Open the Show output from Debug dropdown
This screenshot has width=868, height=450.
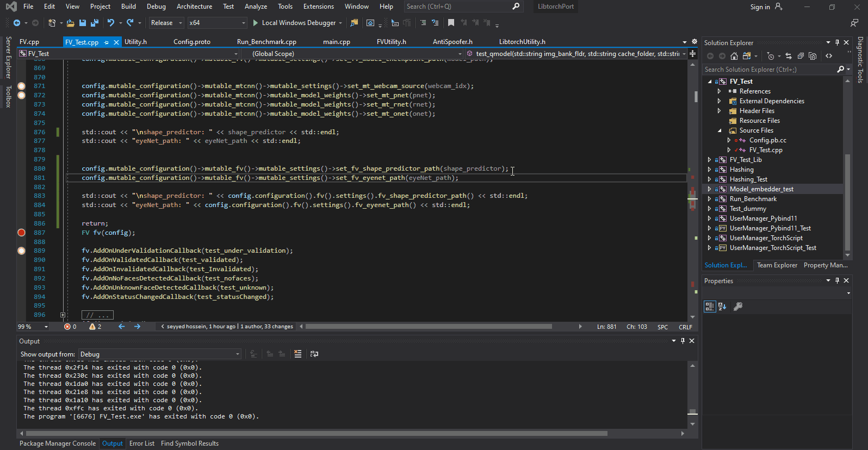160,354
